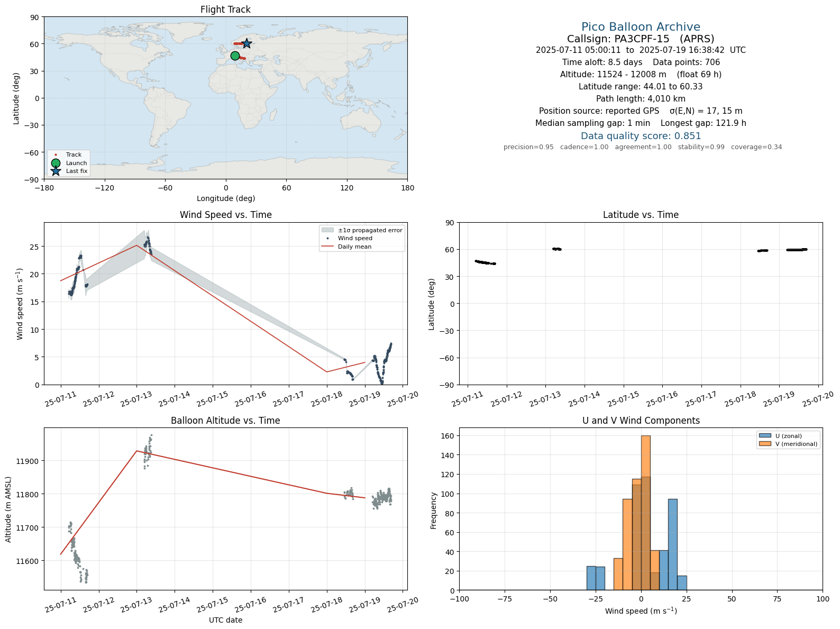Click the "160" frequency tick label
Image resolution: width=840 pixels, height=629 pixels.
point(448,436)
